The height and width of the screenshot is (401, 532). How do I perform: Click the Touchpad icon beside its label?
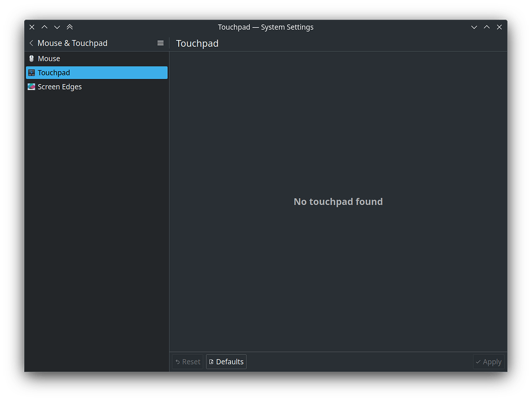[32, 72]
